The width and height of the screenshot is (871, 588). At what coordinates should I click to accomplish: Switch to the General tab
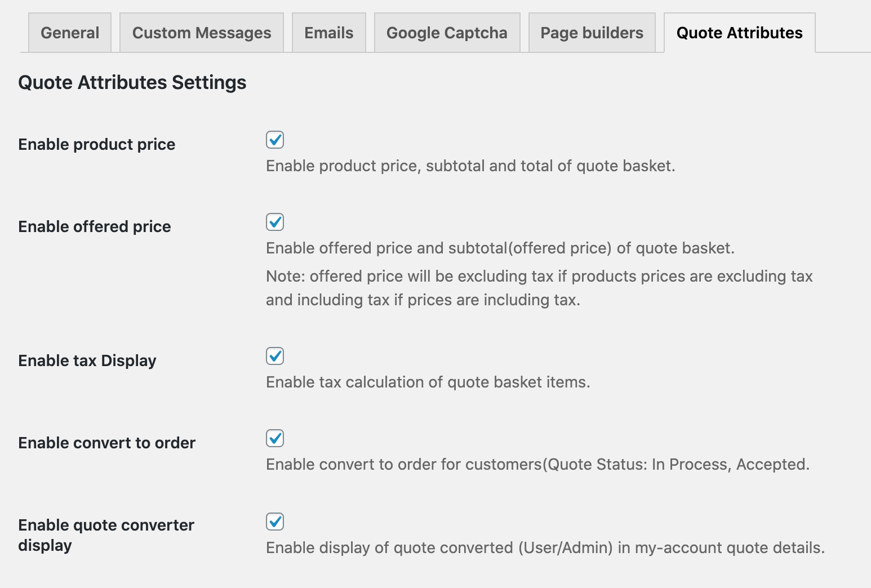pyautogui.click(x=69, y=33)
